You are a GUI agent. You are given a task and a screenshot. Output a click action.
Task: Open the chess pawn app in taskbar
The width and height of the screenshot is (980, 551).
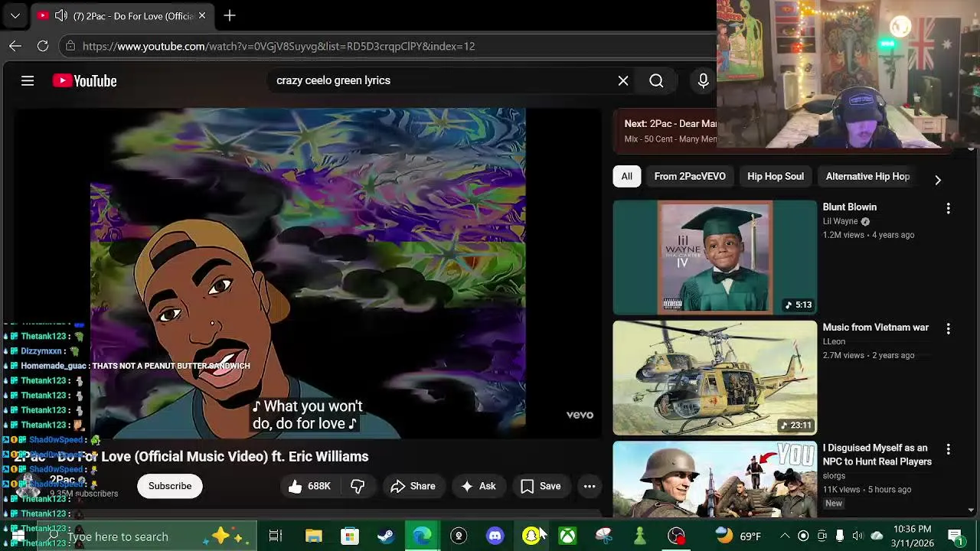[x=640, y=536]
